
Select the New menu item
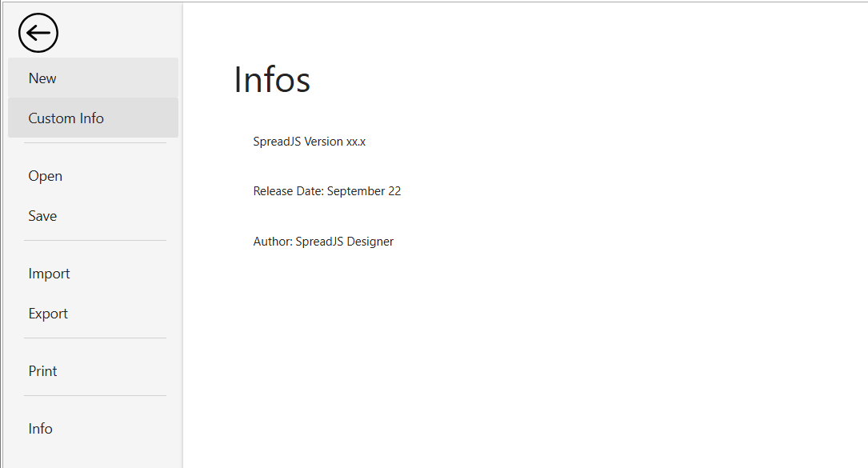(93, 78)
